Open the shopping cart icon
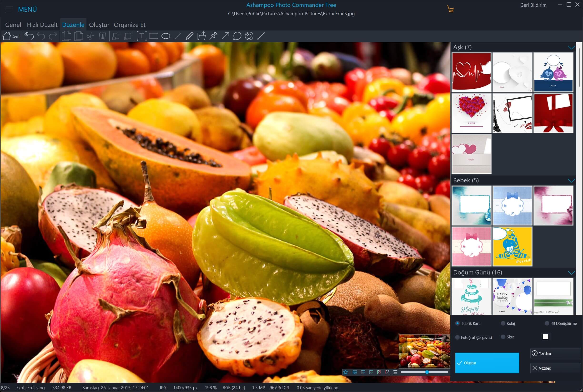The image size is (583, 392). coord(450,10)
